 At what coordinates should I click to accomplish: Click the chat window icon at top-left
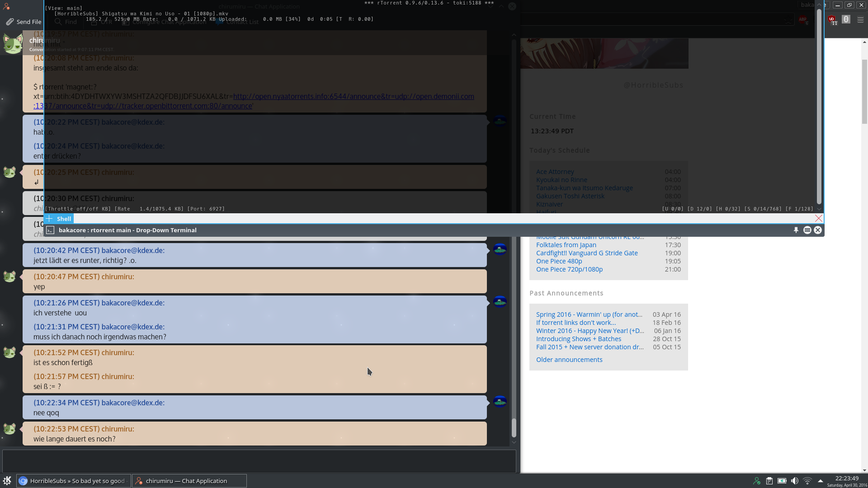[6, 6]
